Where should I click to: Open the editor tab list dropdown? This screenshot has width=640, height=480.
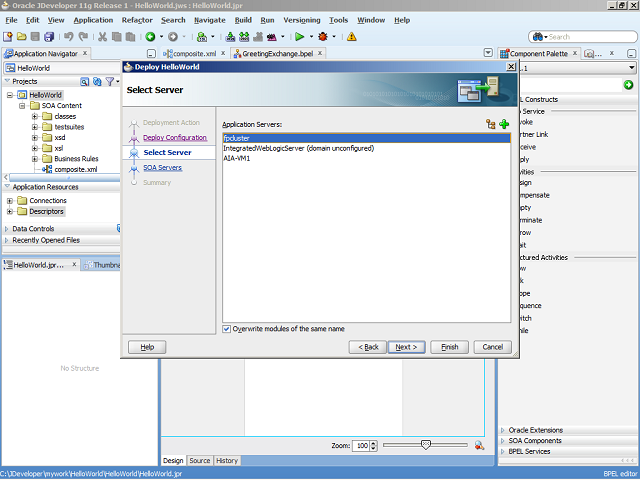pos(488,53)
